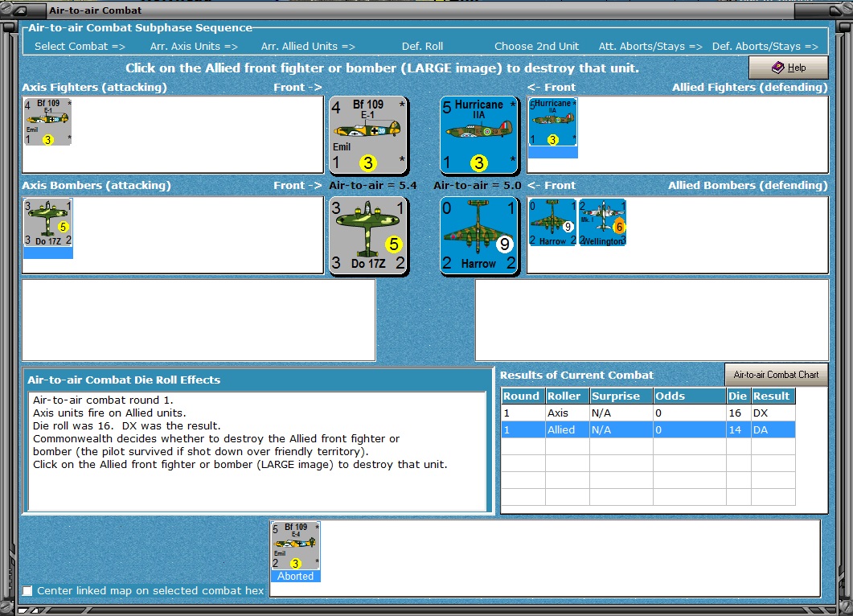Toggle Center linked map on selected combat hex
The image size is (853, 616).
(x=27, y=590)
